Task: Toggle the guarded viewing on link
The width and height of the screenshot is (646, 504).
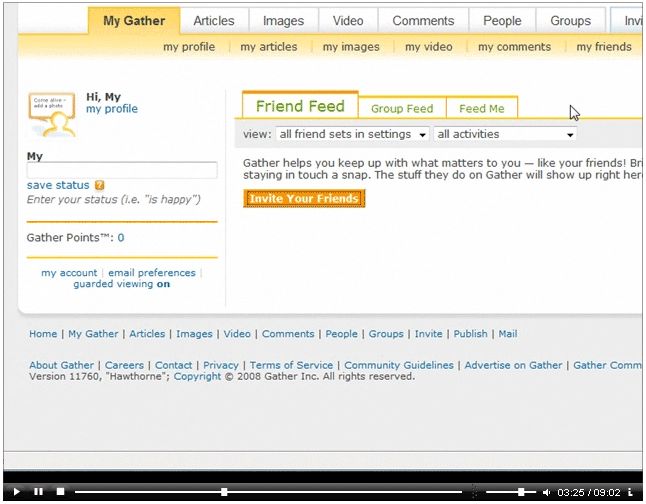Action: [x=122, y=284]
